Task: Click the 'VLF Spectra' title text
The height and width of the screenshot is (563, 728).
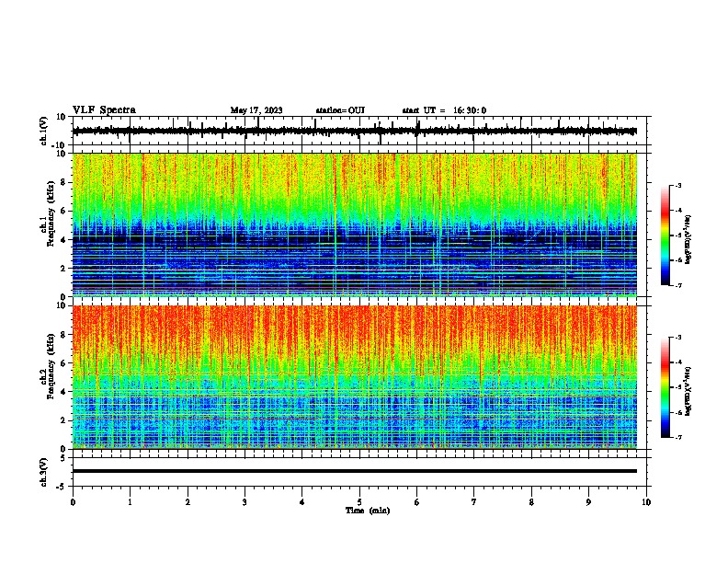Action: pos(104,110)
